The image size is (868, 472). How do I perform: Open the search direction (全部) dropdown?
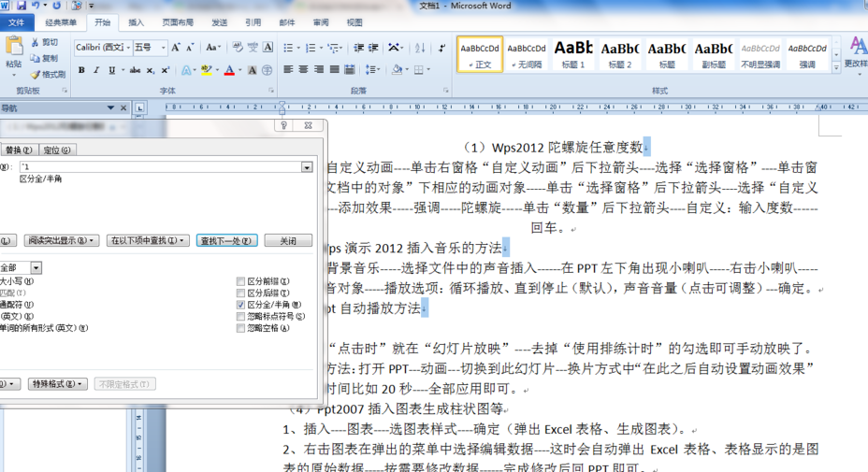coord(36,268)
